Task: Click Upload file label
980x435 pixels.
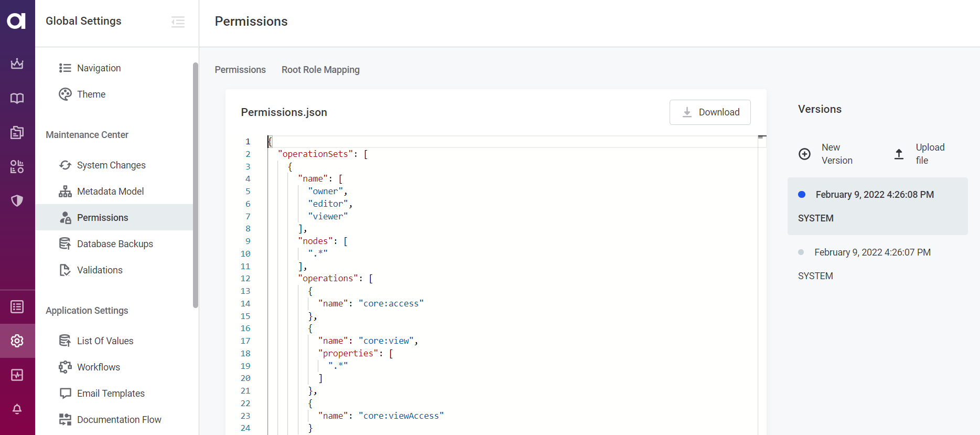Action: coord(930,154)
